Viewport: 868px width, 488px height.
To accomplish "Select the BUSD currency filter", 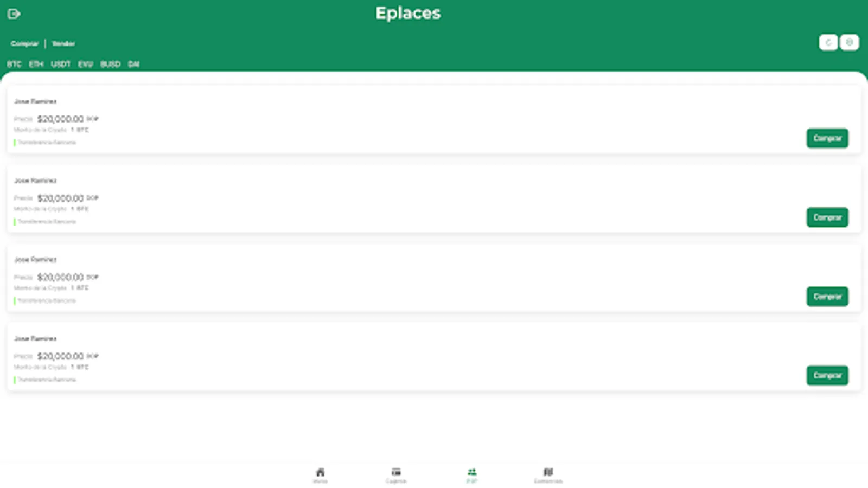I will click(110, 64).
